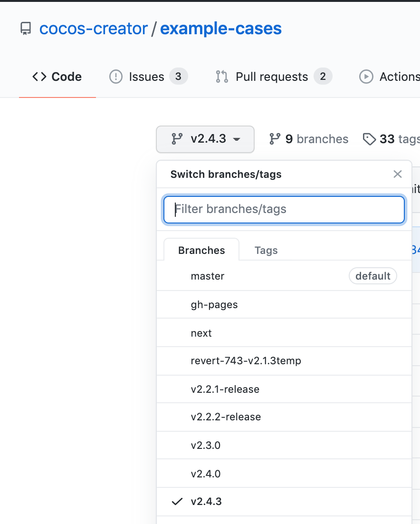Open the cocos-creator owner link
The image size is (420, 524).
[94, 29]
